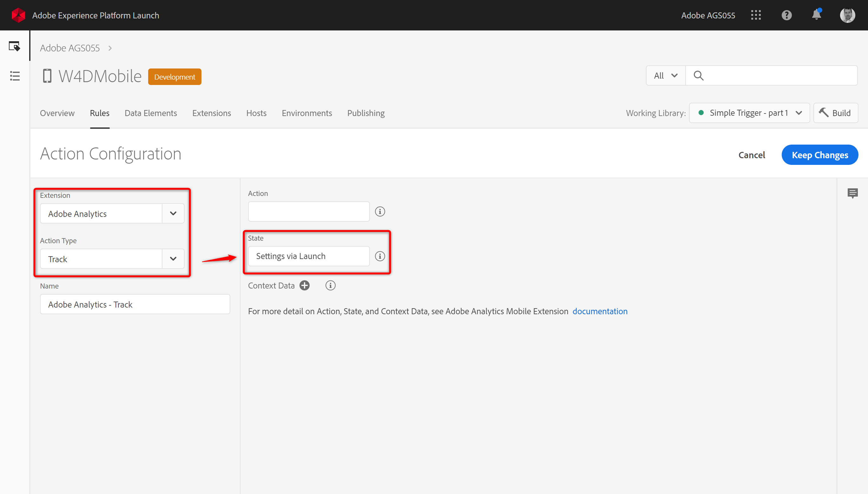868x494 pixels.
Task: Switch to the Data Elements tab
Action: pos(151,113)
